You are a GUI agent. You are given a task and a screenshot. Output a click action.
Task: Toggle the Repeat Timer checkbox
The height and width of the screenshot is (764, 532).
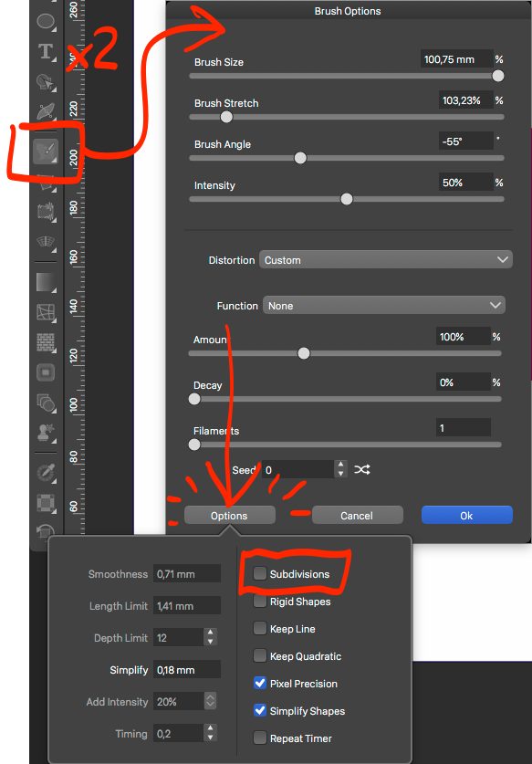tap(260, 738)
